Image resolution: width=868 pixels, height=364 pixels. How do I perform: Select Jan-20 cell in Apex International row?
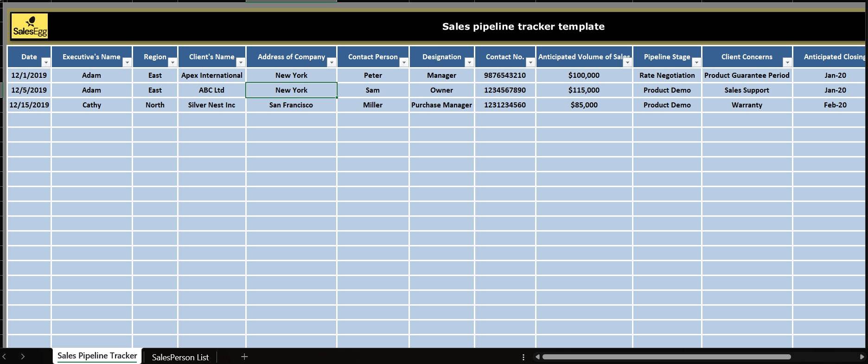click(x=830, y=75)
